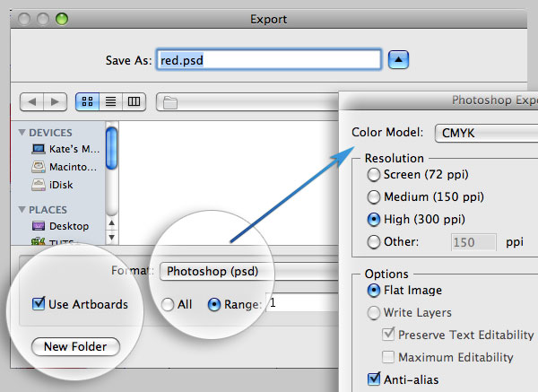Select Desktop in Places sidebar
This screenshot has height=392, width=538.
60,226
